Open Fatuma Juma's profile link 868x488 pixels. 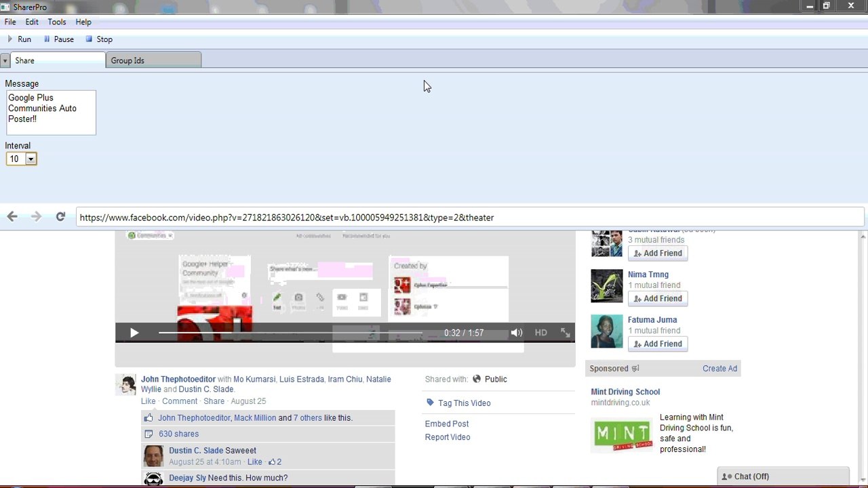[x=652, y=320]
